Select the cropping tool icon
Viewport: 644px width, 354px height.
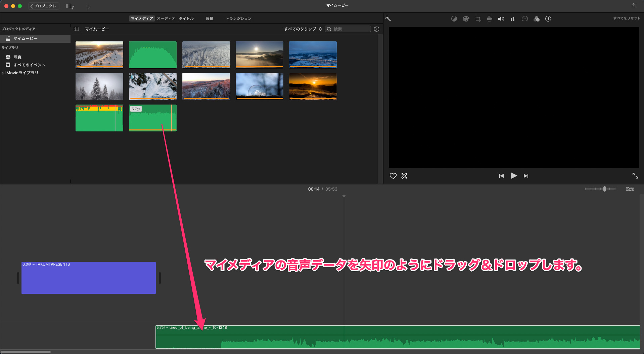(478, 19)
